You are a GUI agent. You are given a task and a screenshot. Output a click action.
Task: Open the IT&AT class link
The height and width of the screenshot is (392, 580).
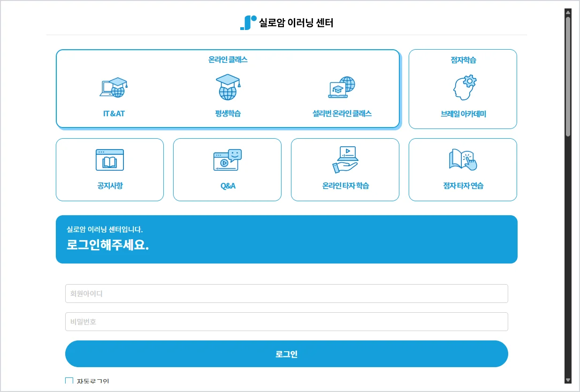click(114, 113)
